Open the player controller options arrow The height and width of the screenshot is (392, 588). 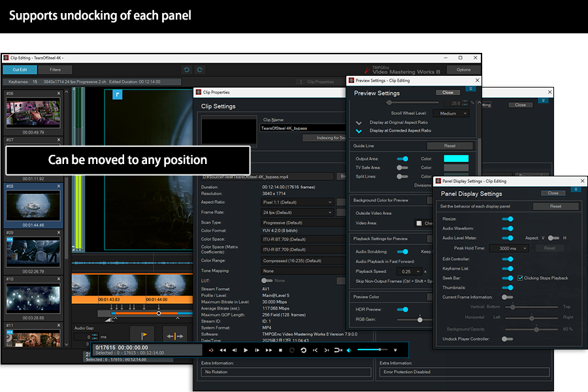[x=395, y=350]
